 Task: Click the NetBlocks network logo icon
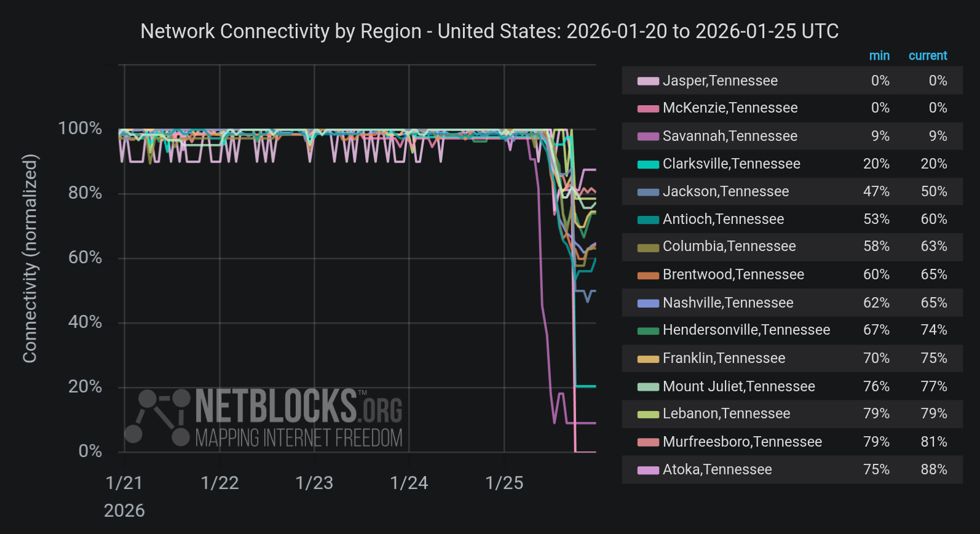tap(157, 416)
